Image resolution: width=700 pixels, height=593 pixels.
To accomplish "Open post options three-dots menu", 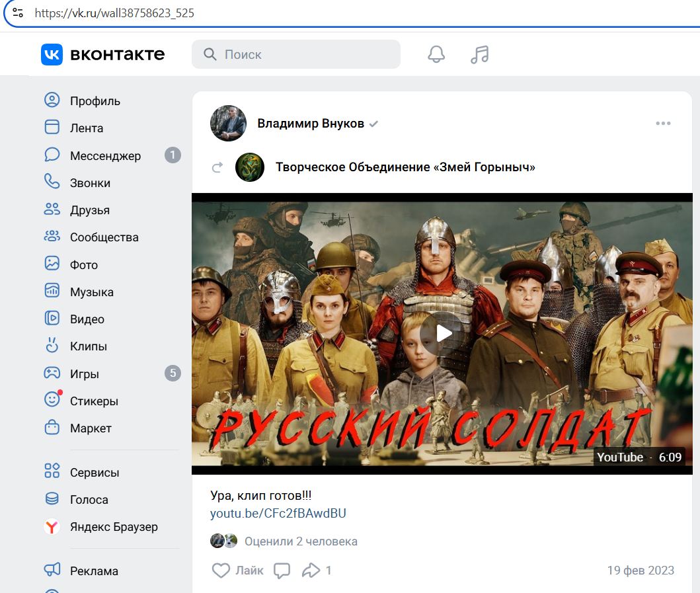I will tap(663, 123).
